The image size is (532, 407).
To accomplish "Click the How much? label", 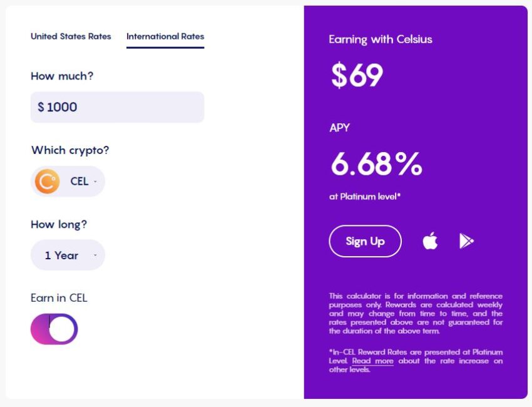I will 62,76.
